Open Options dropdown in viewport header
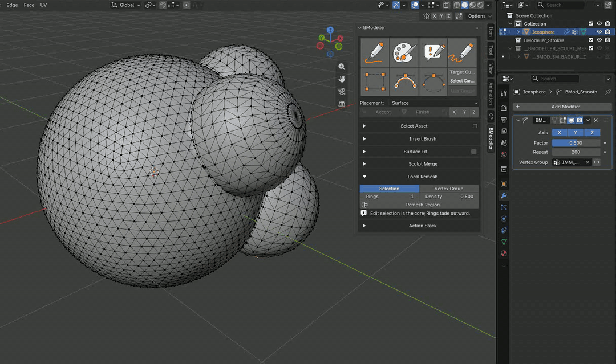This screenshot has width=616, height=364. [479, 16]
